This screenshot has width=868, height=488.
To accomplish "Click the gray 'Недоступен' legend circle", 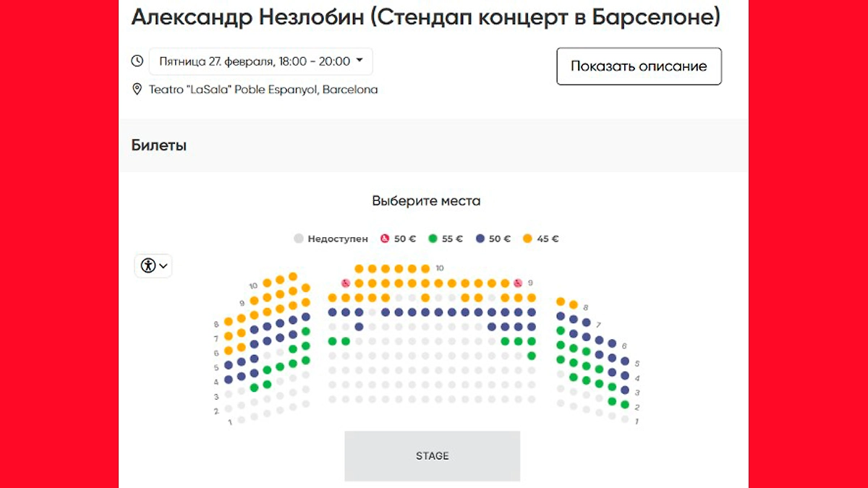I will click(x=297, y=238).
